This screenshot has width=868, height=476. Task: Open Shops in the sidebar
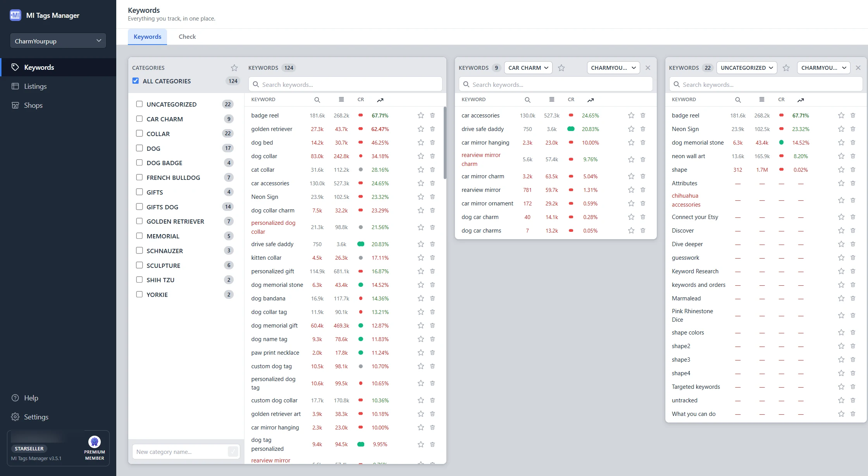pyautogui.click(x=58, y=105)
